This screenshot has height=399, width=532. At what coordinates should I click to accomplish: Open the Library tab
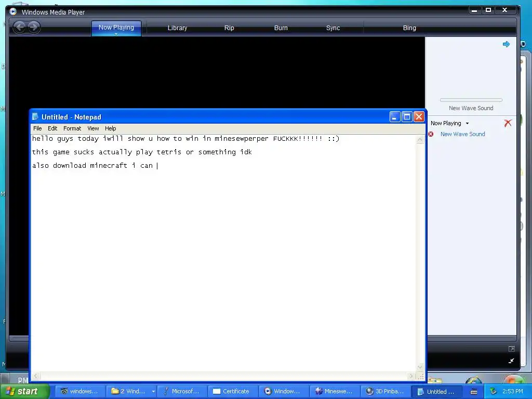click(177, 28)
